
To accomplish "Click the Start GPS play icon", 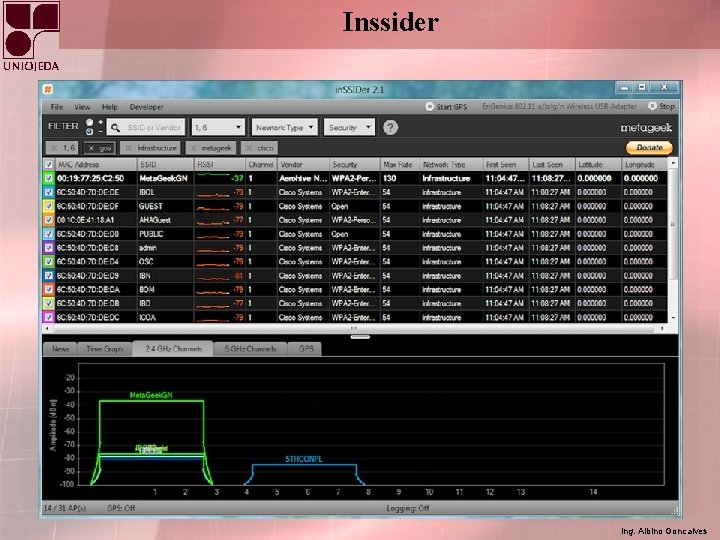I will click(x=429, y=107).
